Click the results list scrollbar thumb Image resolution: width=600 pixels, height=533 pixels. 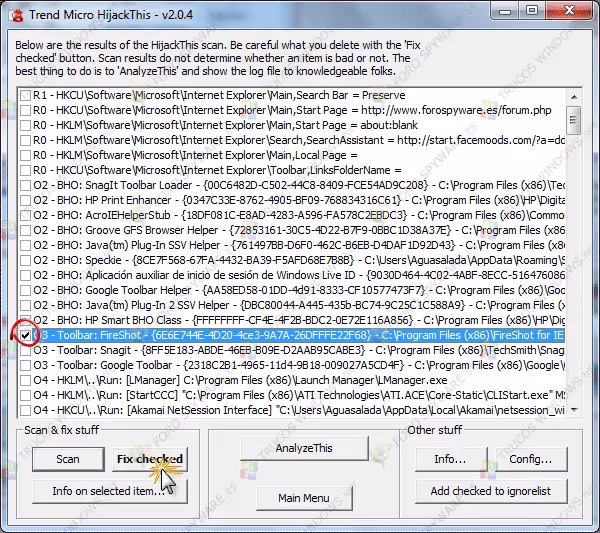574,120
